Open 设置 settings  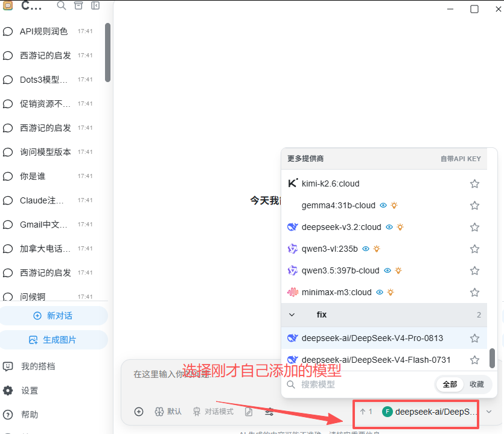click(x=30, y=391)
